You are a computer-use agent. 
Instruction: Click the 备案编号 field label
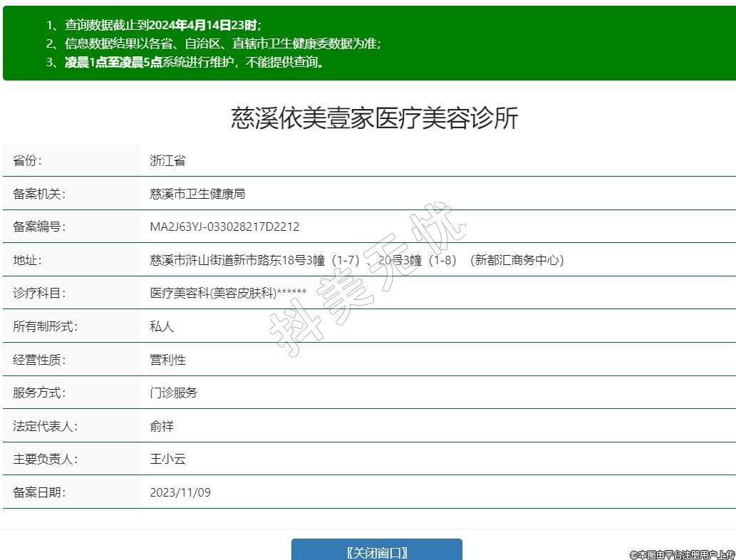tap(39, 227)
